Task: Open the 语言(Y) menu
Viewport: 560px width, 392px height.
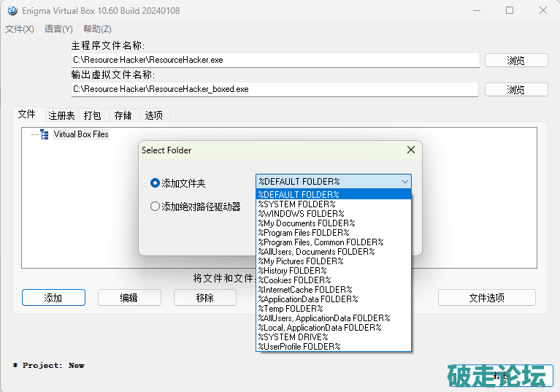Action: pos(58,29)
